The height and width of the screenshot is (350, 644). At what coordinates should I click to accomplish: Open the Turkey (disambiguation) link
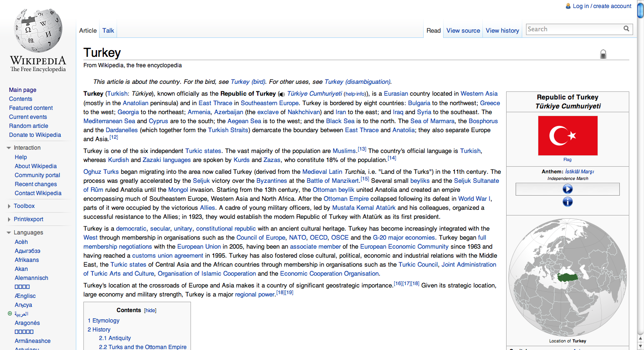click(x=357, y=81)
